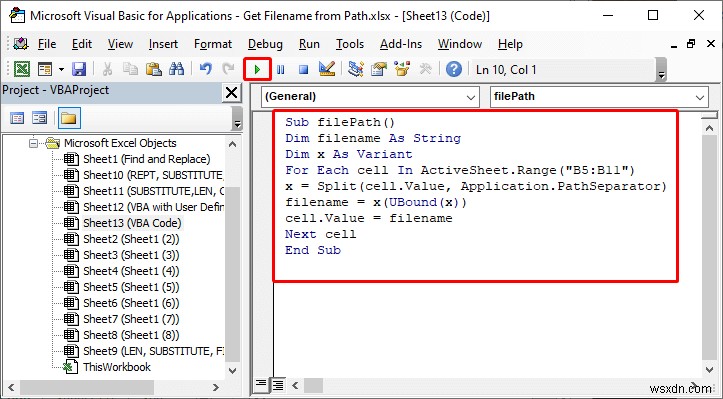The height and width of the screenshot is (399, 723).
Task: Select Sheet11 (SUBSTITUTE,LEN in tree
Action: pos(153,191)
